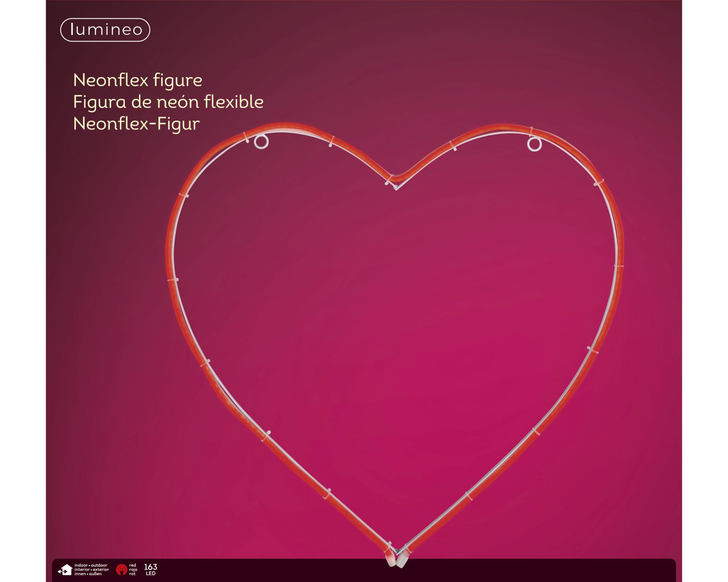Click the 163 LED count label

[x=151, y=567]
